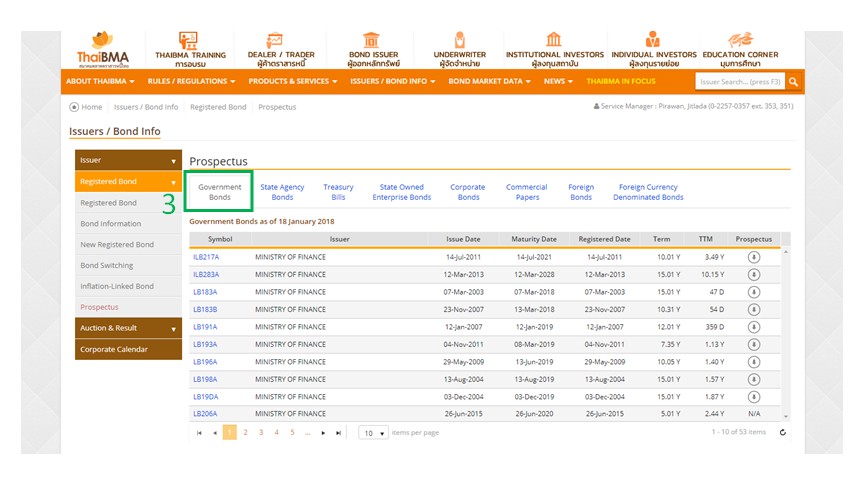Open Inflation-Linked Bond sidebar link

coord(117,286)
